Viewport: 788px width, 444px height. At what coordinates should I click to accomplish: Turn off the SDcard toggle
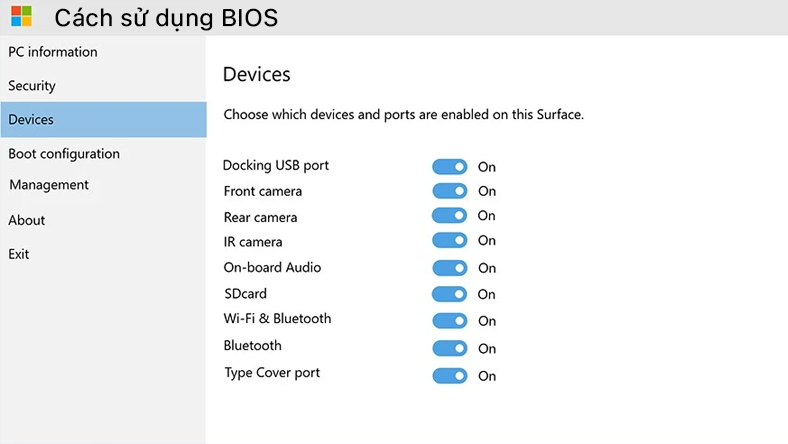(x=450, y=294)
